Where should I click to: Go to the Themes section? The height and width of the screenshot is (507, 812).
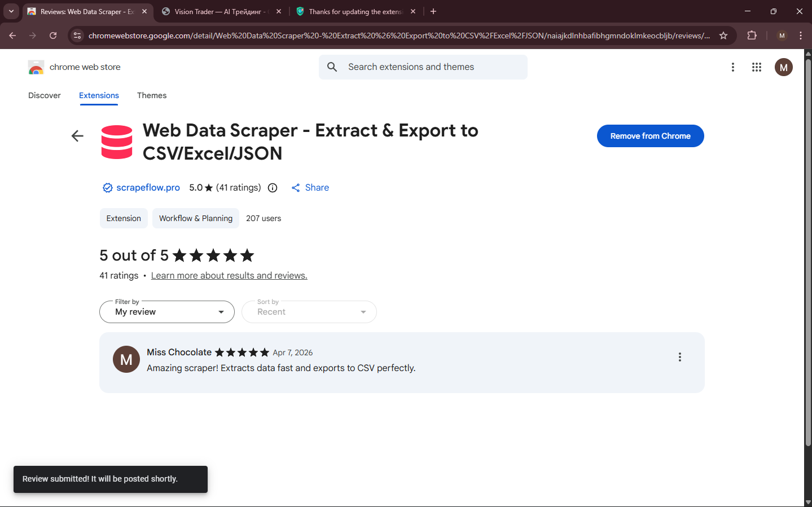coord(152,95)
